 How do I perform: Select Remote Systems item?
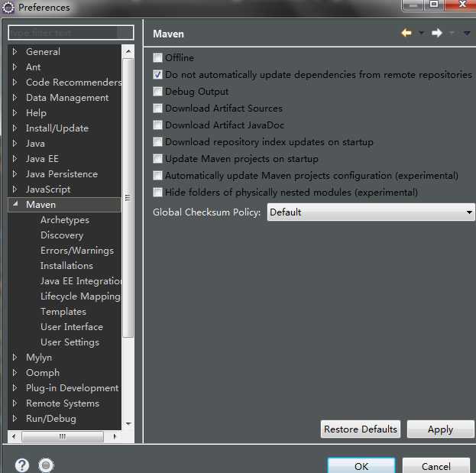coord(63,403)
